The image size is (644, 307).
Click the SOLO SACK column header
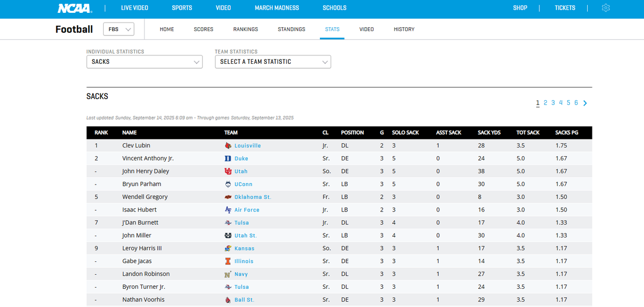point(405,133)
